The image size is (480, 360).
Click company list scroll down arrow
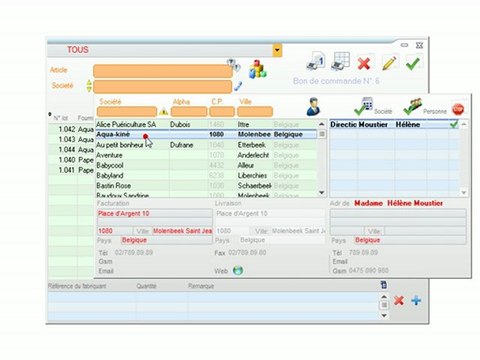[322, 192]
